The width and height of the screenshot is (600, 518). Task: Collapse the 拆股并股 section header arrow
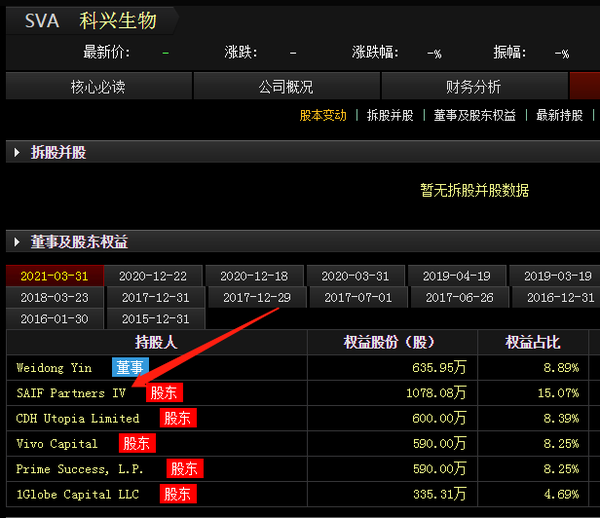point(17,153)
